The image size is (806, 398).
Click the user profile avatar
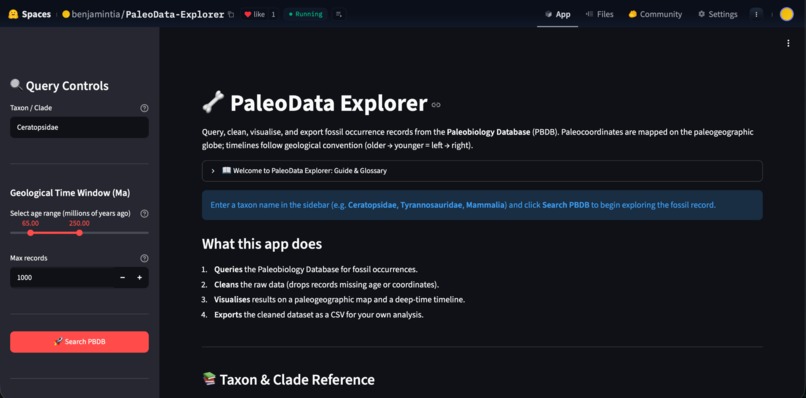click(x=786, y=14)
